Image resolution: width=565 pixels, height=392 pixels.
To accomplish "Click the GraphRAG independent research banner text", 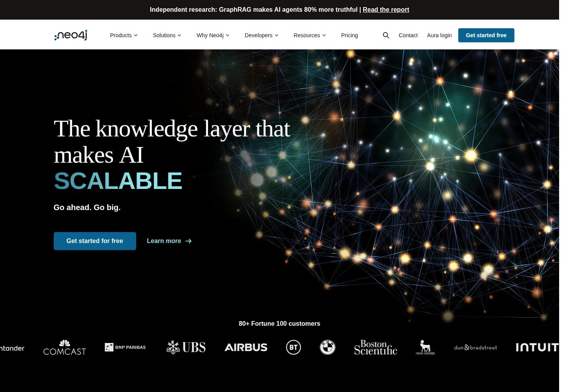I will click(x=253, y=9).
